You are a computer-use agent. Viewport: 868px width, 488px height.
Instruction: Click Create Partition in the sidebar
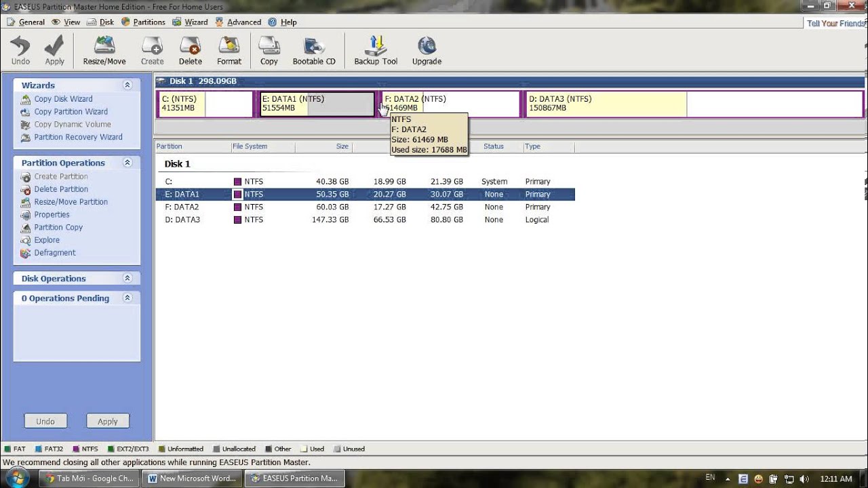61,176
